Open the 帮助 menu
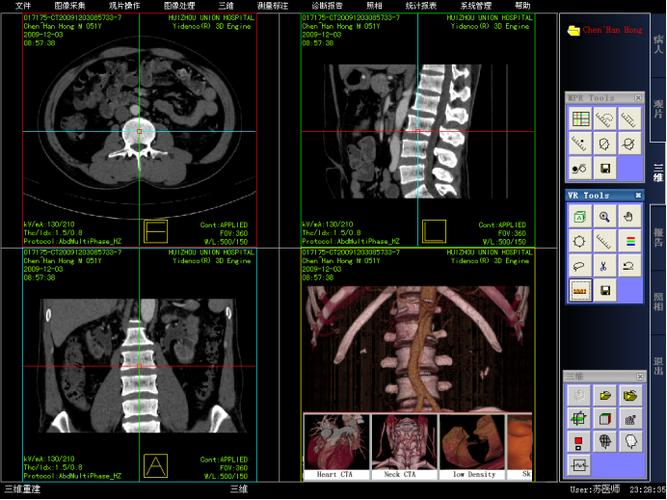 click(x=522, y=6)
